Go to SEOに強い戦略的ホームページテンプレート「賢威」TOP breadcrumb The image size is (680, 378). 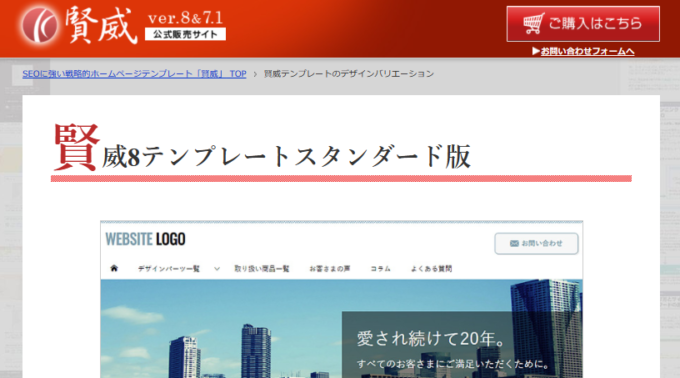134,74
